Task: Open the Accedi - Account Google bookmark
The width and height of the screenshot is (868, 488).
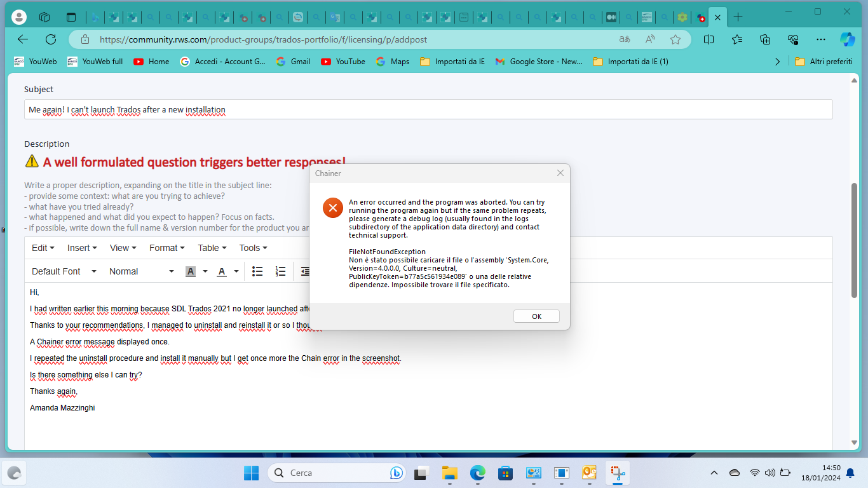Action: click(x=223, y=62)
